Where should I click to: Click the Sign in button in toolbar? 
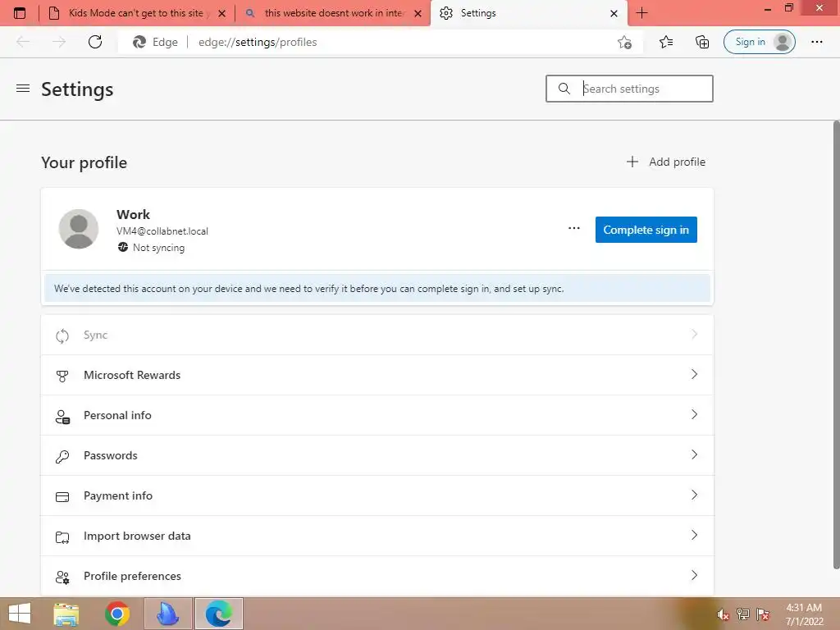click(x=759, y=42)
